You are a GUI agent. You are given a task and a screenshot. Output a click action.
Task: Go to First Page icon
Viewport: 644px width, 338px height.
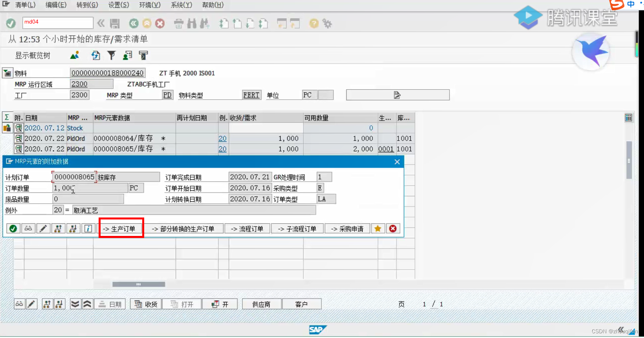point(224,24)
